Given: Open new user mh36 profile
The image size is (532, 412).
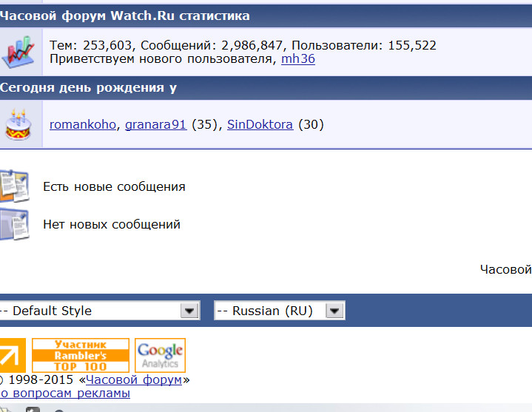Looking at the screenshot, I should click(297, 58).
